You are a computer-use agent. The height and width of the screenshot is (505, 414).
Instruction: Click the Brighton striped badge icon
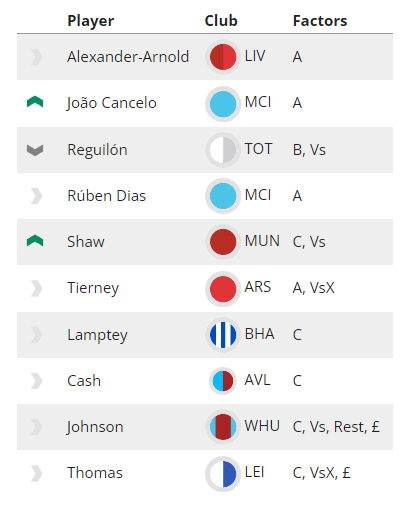[x=223, y=335]
